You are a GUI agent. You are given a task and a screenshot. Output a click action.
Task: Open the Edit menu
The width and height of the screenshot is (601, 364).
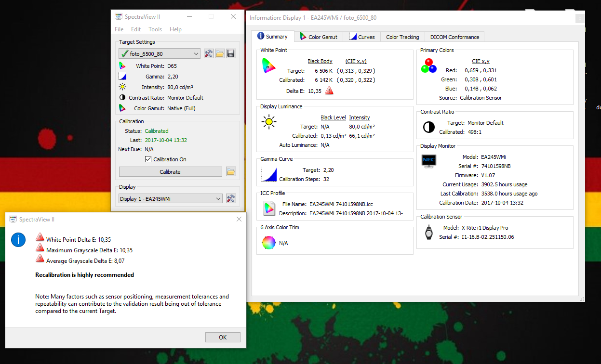coord(136,29)
